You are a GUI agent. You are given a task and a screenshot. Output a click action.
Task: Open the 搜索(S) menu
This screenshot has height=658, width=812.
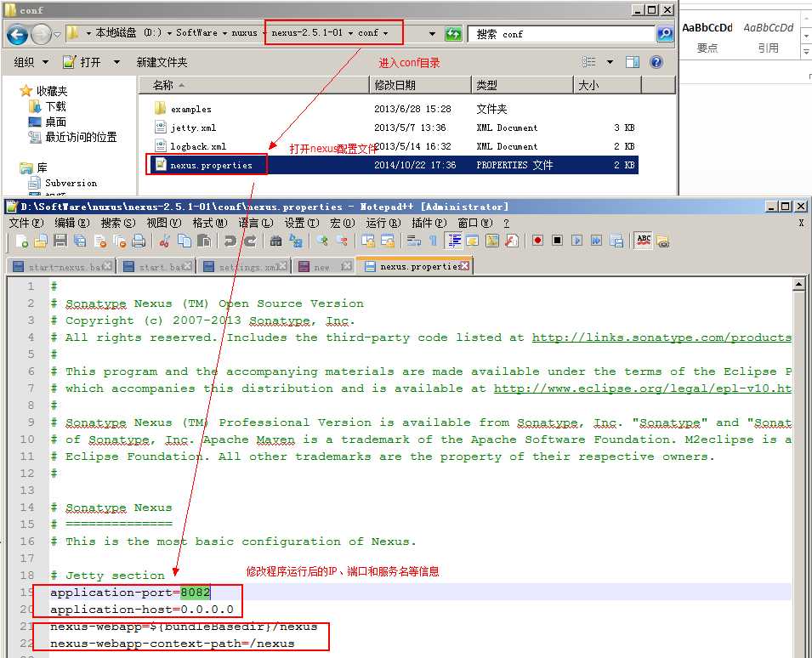[x=118, y=223]
